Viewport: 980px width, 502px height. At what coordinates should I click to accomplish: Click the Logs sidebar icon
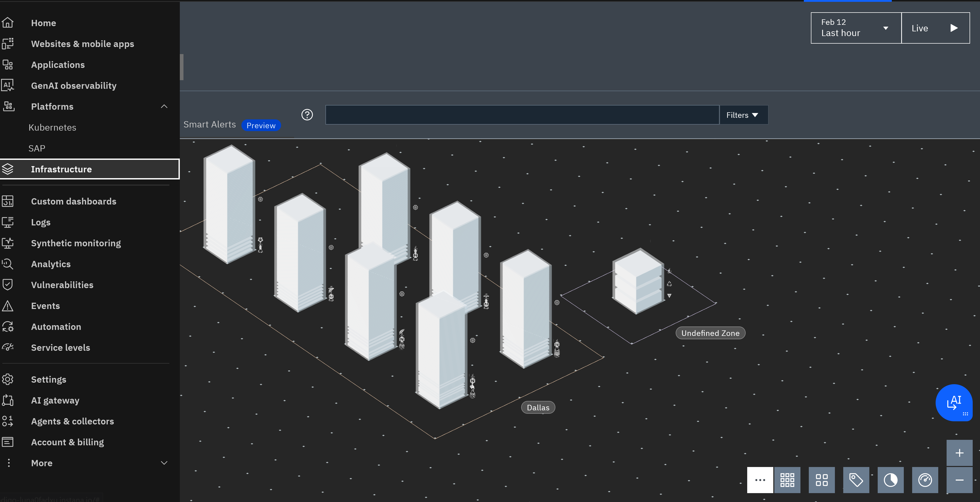click(x=8, y=222)
